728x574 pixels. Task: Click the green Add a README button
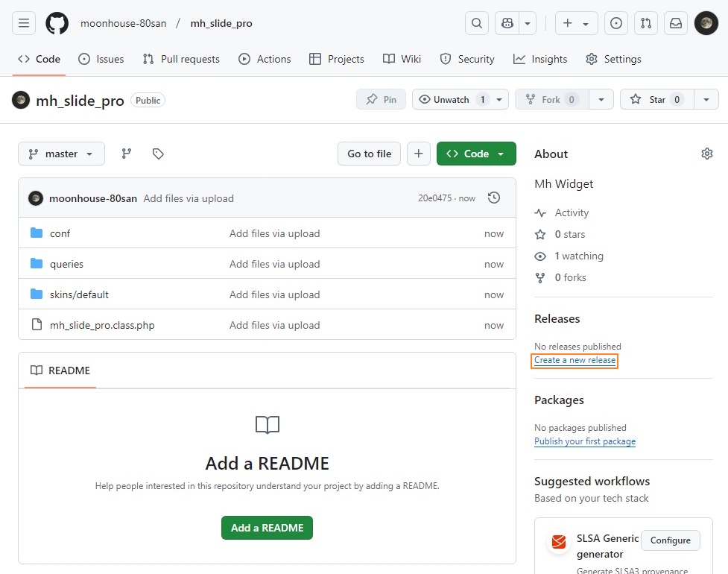point(267,528)
